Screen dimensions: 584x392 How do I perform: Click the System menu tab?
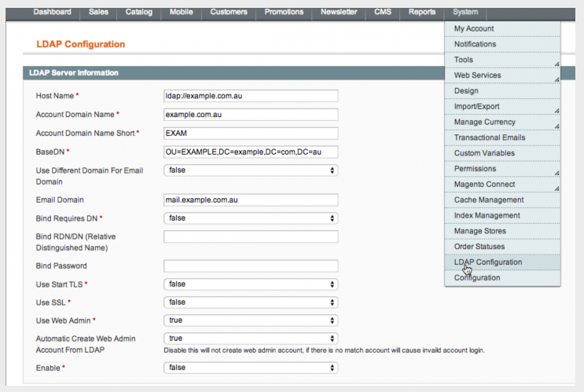point(465,12)
